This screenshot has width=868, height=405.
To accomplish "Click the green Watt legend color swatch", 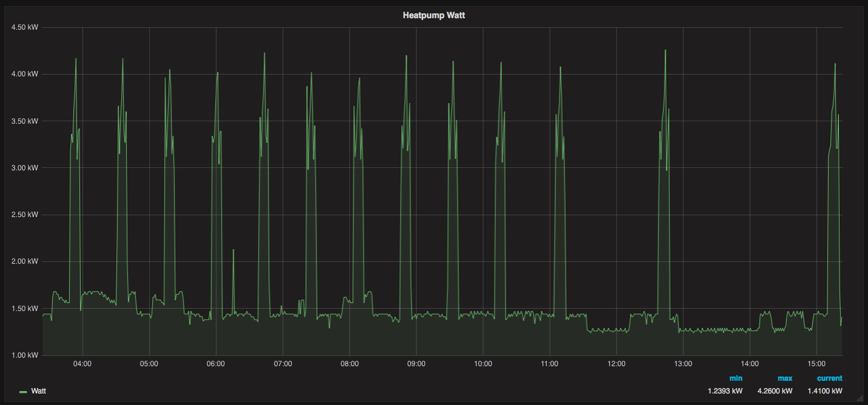I will [x=23, y=392].
